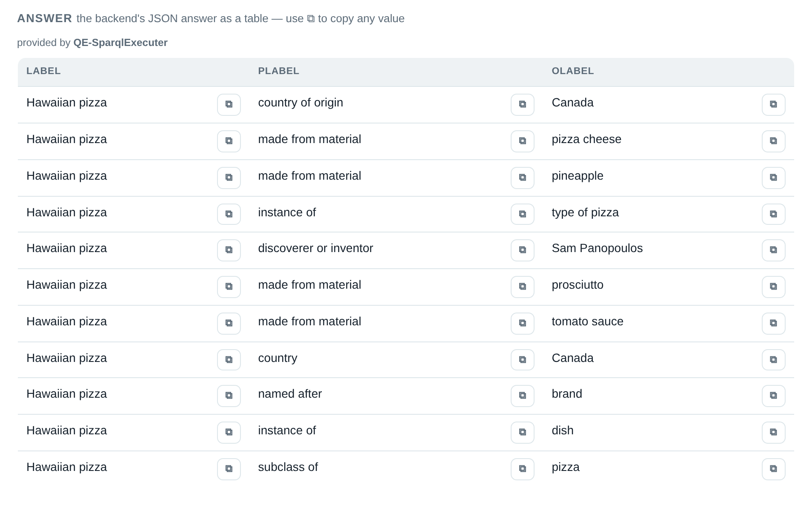Copy 'pizza cheese' olabel value
The width and height of the screenshot is (812, 505).
774,141
